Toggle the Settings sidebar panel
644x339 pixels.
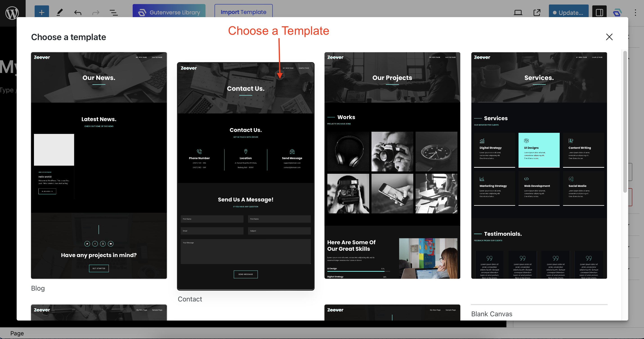599,13
